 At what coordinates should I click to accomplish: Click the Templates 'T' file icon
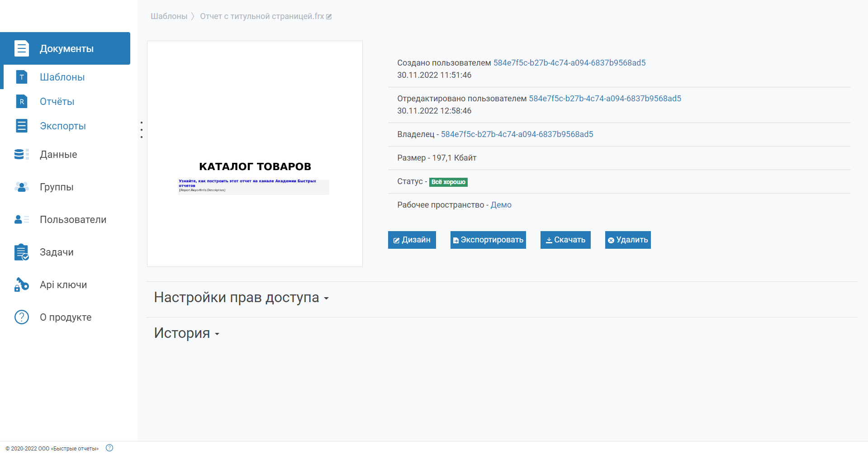[x=21, y=77]
